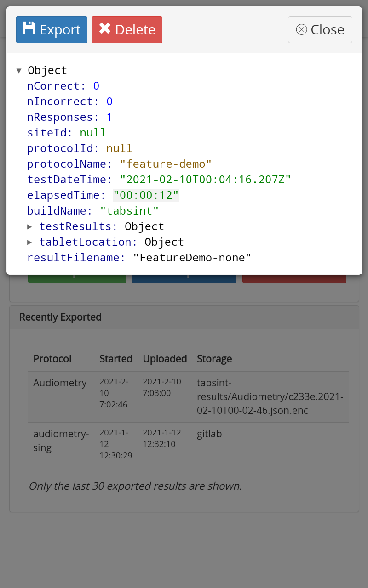Click the Audiometry row in exported table
The image size is (368, 588).
click(60, 383)
